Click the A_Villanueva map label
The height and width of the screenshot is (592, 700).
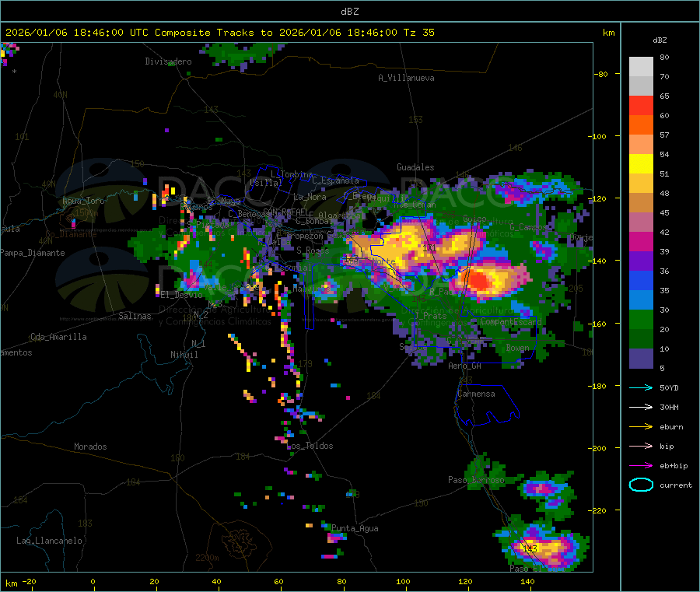tap(406, 78)
